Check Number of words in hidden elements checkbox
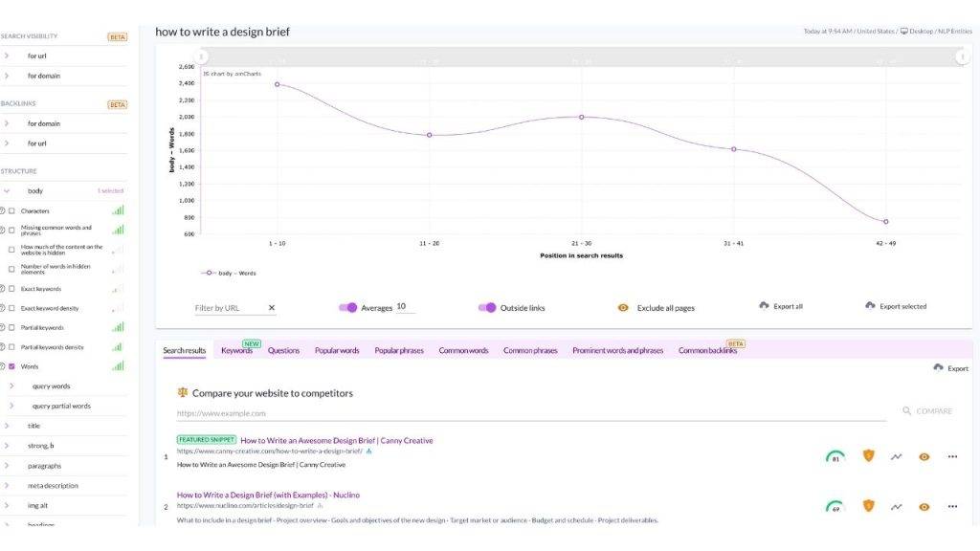The width and height of the screenshot is (980, 551). pyautogui.click(x=11, y=269)
